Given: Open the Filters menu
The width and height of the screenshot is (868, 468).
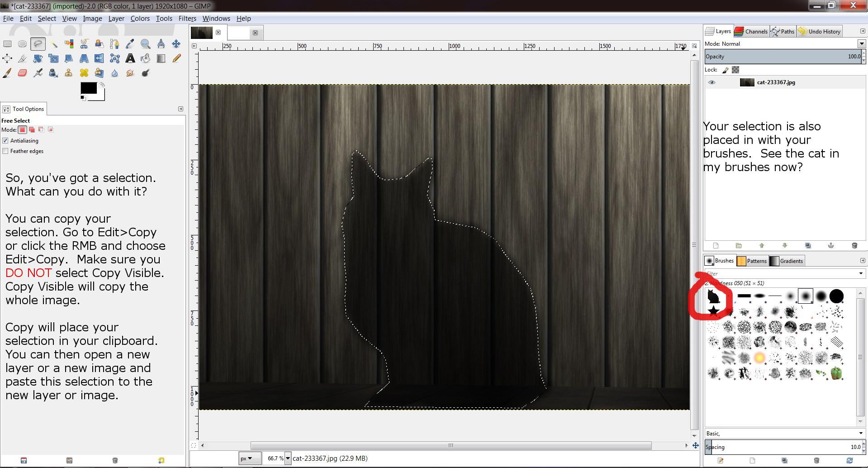Looking at the screenshot, I should (187, 19).
